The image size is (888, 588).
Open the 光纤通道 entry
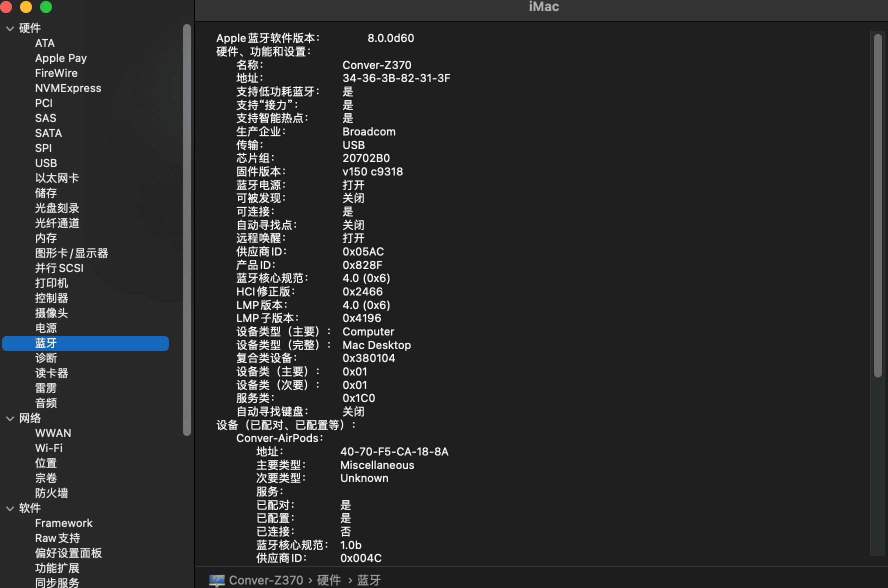click(57, 223)
